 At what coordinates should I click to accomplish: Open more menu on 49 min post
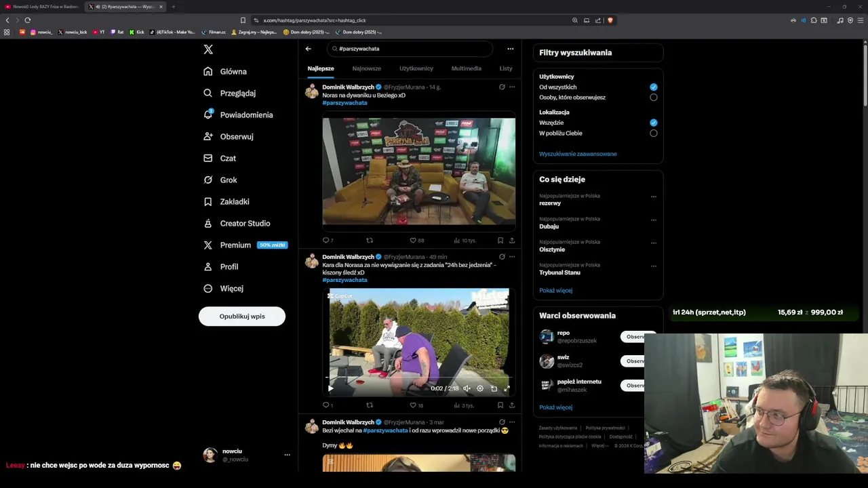[x=512, y=257]
